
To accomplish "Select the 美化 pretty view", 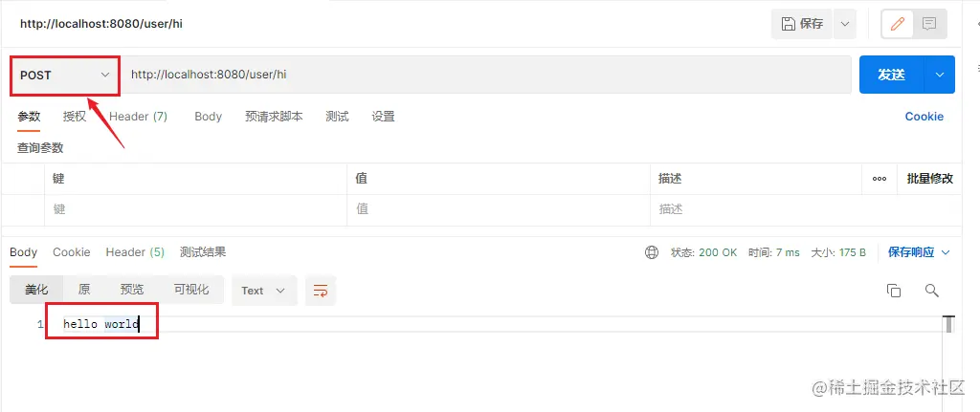I will pos(37,291).
